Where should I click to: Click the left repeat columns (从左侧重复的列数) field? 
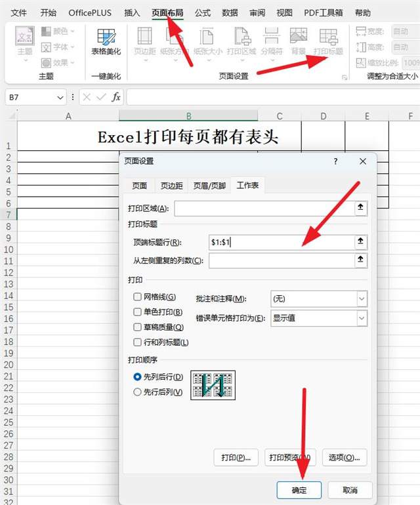click(x=282, y=260)
